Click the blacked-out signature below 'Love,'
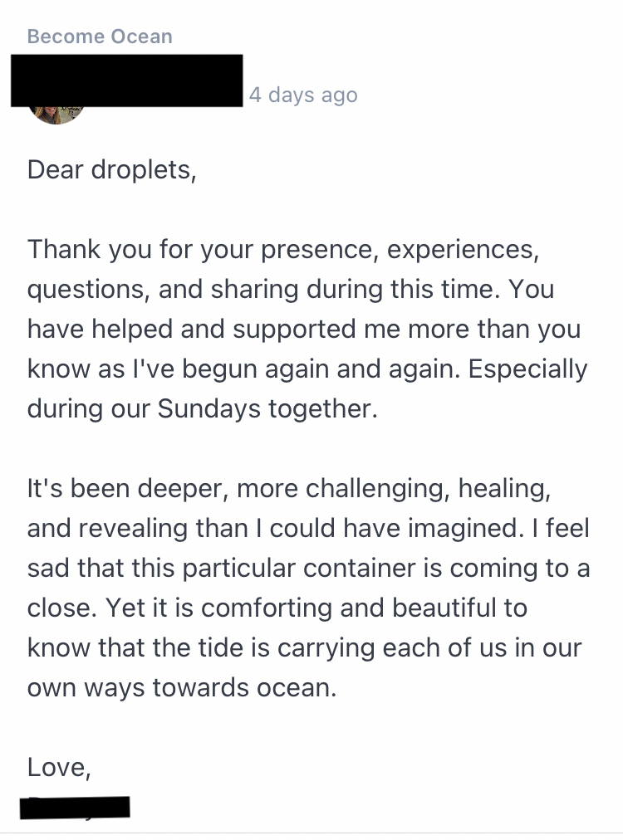The height and width of the screenshot is (840, 623). coord(75,808)
